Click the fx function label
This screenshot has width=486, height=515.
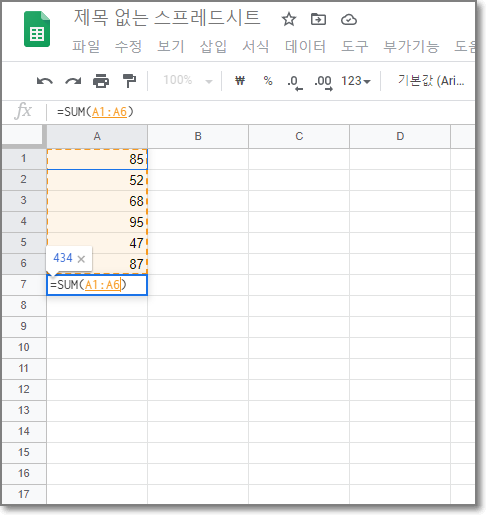[23, 111]
